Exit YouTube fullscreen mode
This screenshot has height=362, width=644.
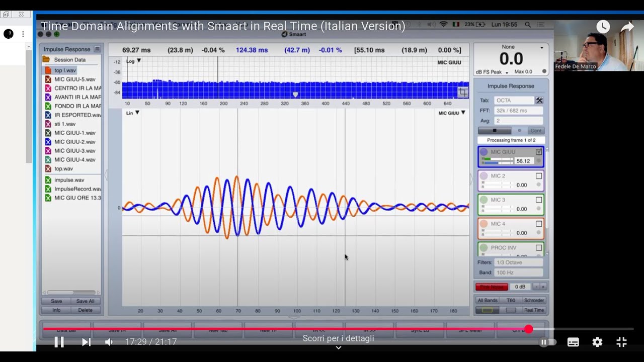[621, 342]
